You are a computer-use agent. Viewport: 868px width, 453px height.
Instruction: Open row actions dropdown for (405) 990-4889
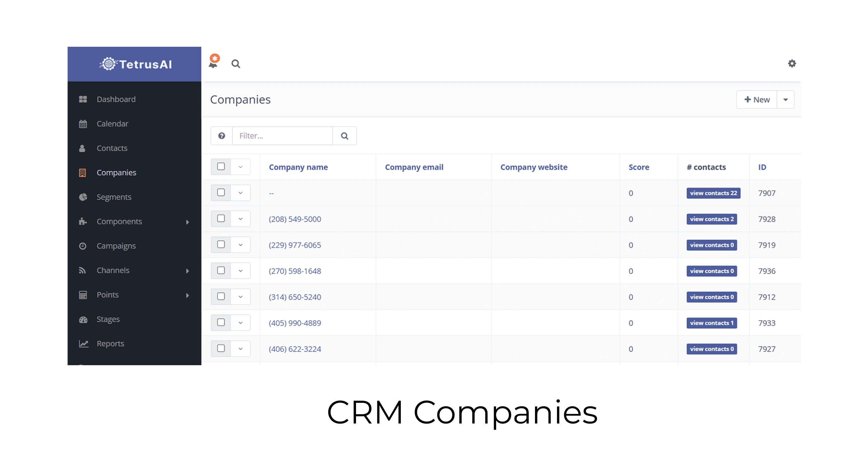click(240, 322)
